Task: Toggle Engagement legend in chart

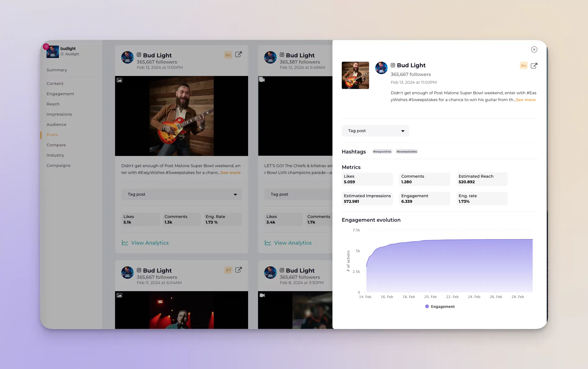Action: pos(440,306)
